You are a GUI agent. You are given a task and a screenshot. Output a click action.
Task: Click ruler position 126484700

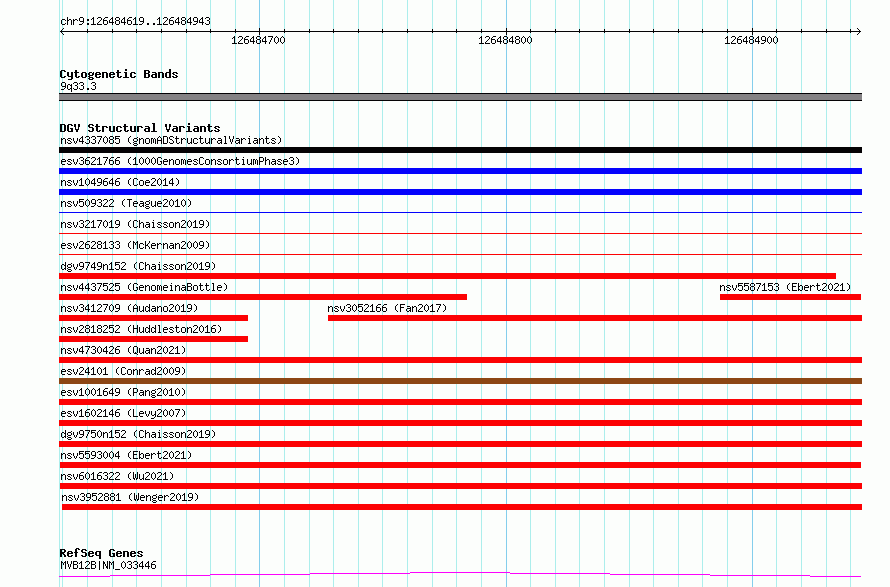click(258, 40)
